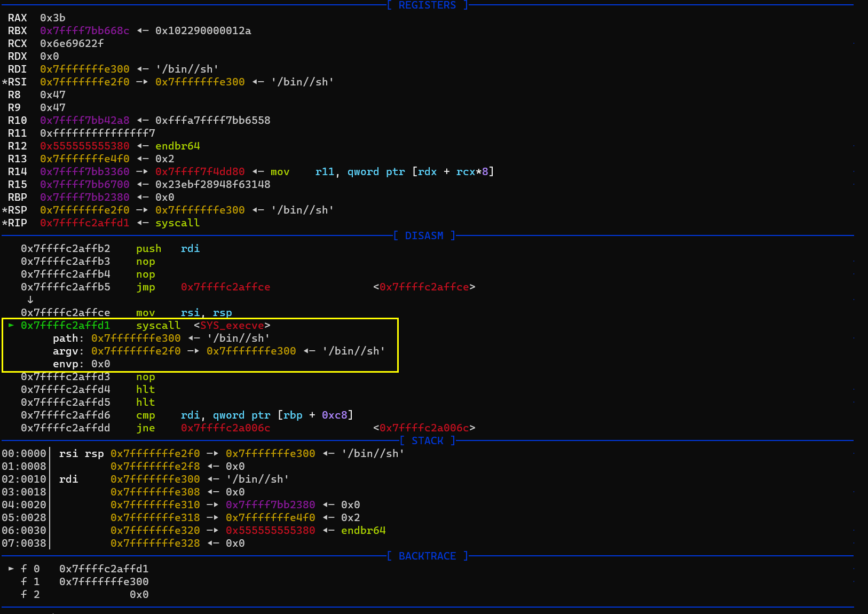Click the BACKTRACE section header
Screen dimensions: 868x614
pyautogui.click(x=427, y=556)
